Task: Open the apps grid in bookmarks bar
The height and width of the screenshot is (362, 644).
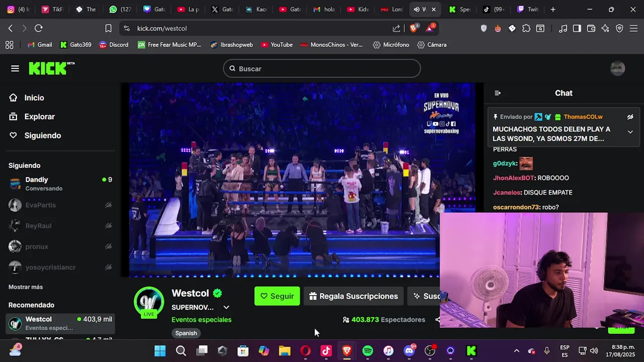Action: [9, 45]
